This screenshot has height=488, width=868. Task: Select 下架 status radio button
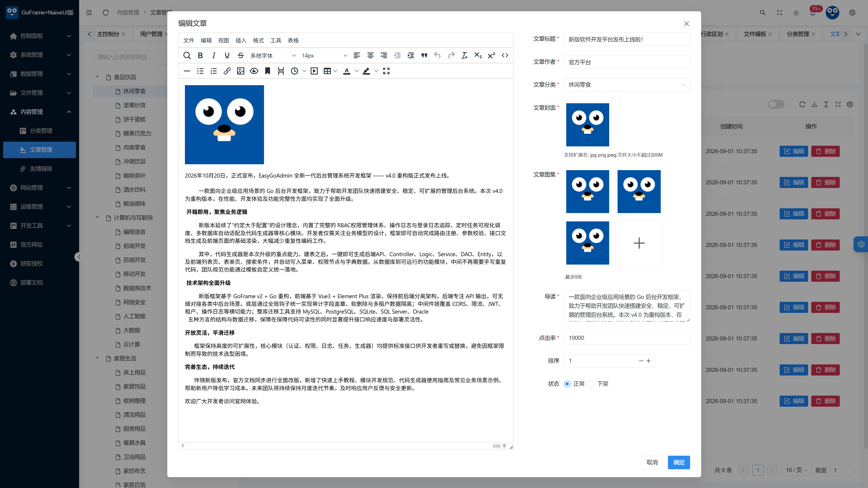tap(591, 384)
